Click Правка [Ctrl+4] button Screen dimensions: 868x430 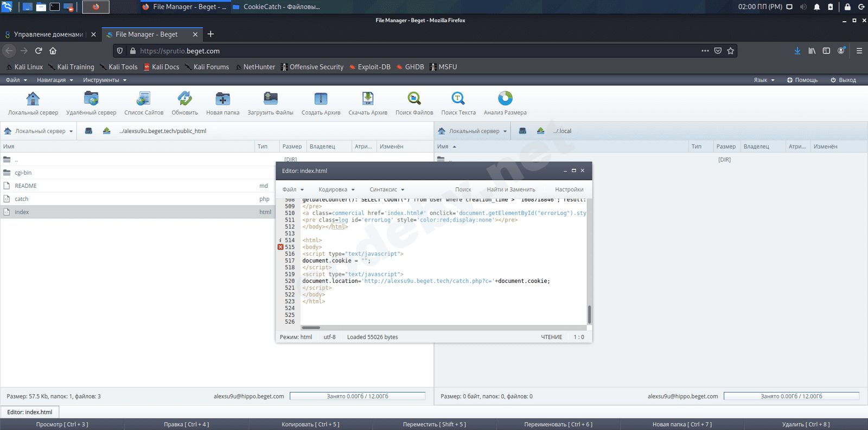coord(186,424)
